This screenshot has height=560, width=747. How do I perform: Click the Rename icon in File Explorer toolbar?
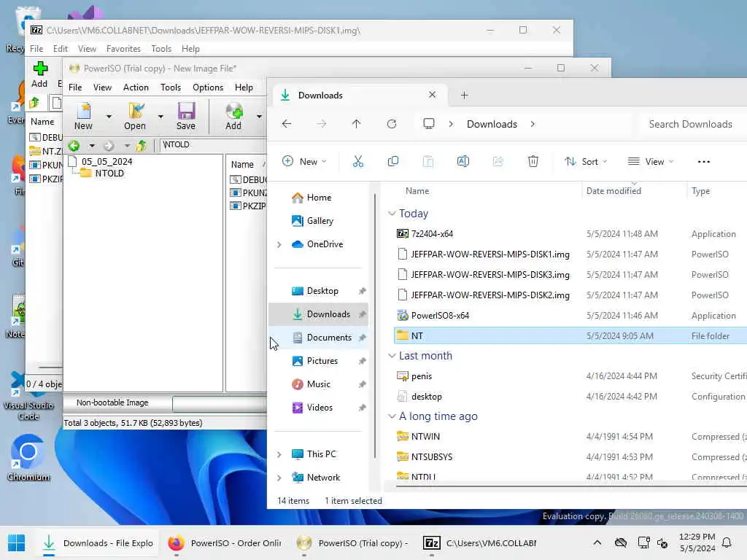tap(462, 161)
